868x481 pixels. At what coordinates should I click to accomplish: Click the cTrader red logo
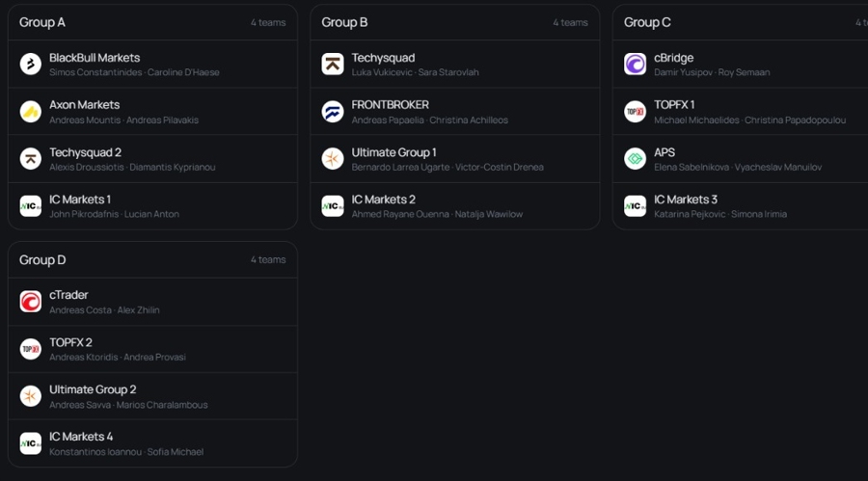tap(31, 302)
